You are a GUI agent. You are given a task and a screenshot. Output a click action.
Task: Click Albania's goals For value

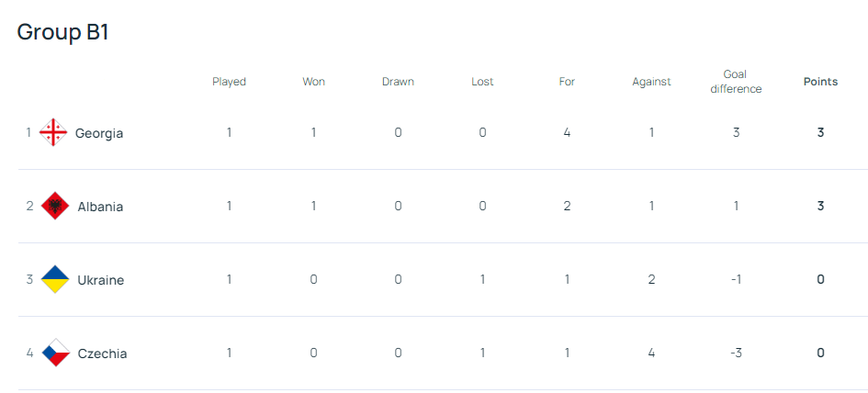tap(567, 206)
